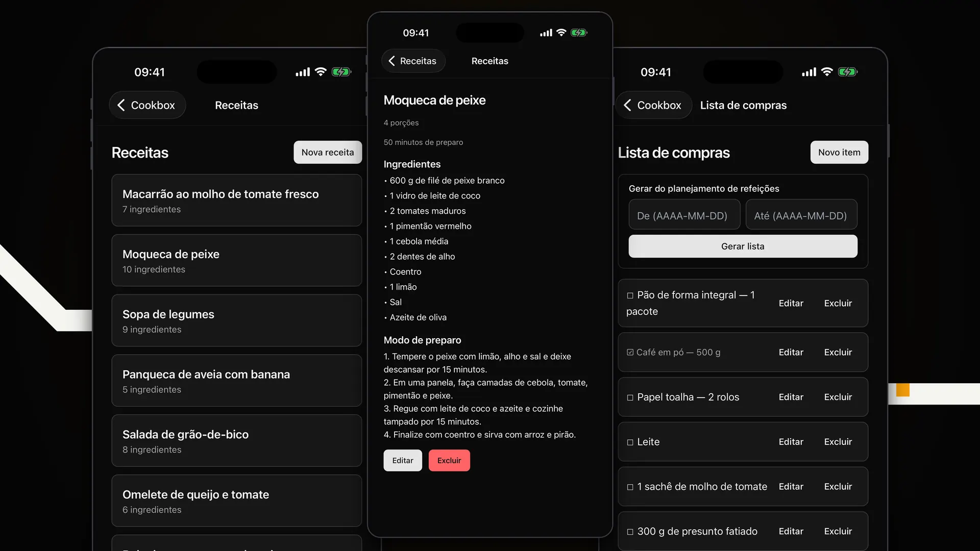
Task: Edit the Pão de forma integral item
Action: (x=791, y=303)
